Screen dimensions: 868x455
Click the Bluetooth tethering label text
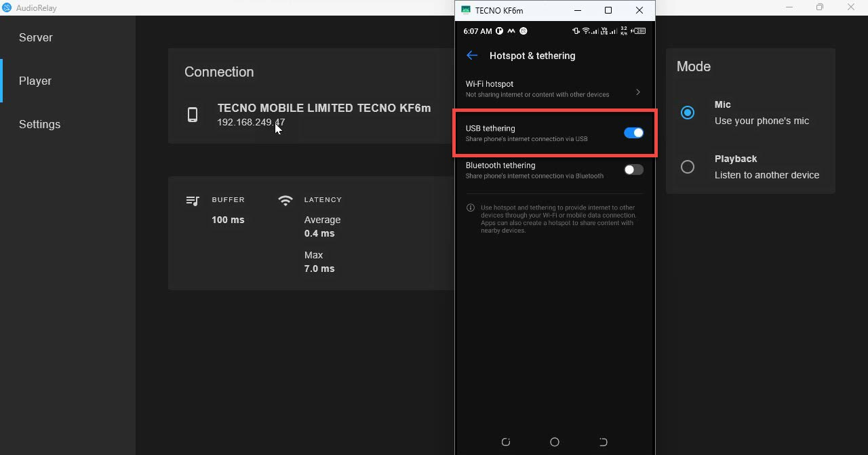(x=500, y=165)
